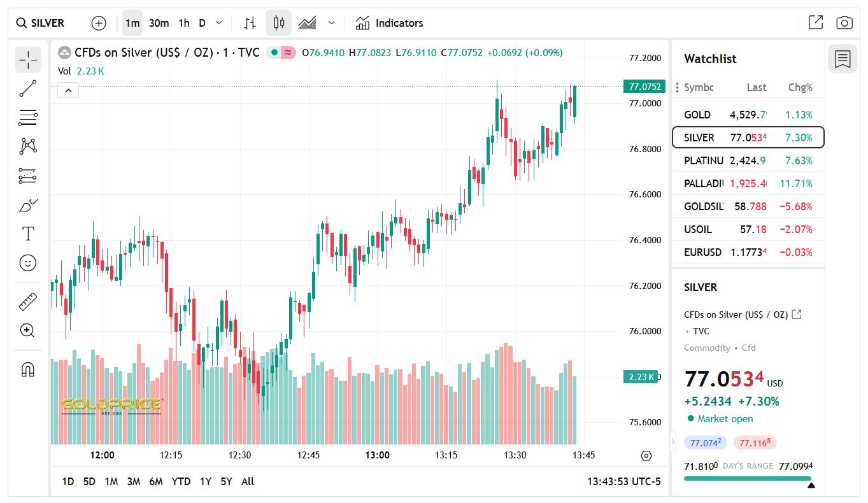Sort the watchlist by Chg% column
The height and width of the screenshot is (503, 868).
[800, 87]
